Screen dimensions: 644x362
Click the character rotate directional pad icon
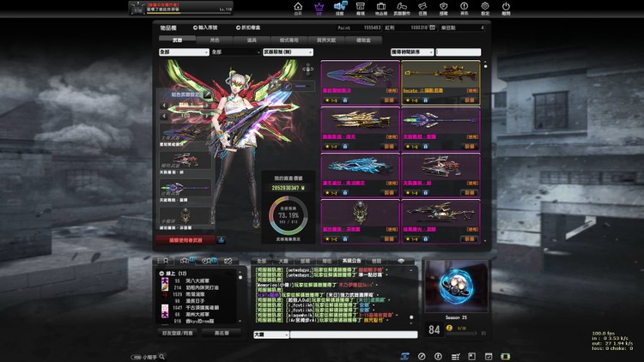coord(306,69)
